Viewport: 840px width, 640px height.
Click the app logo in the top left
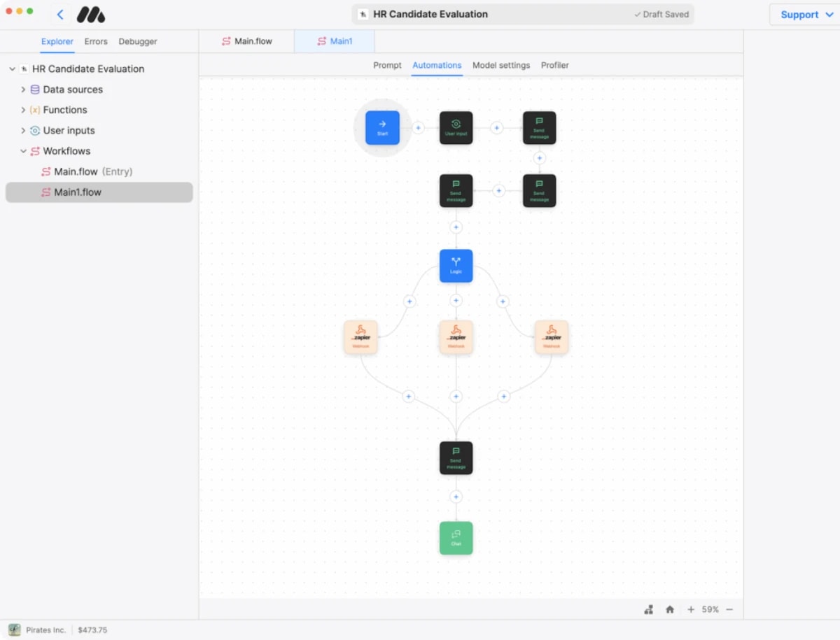91,14
